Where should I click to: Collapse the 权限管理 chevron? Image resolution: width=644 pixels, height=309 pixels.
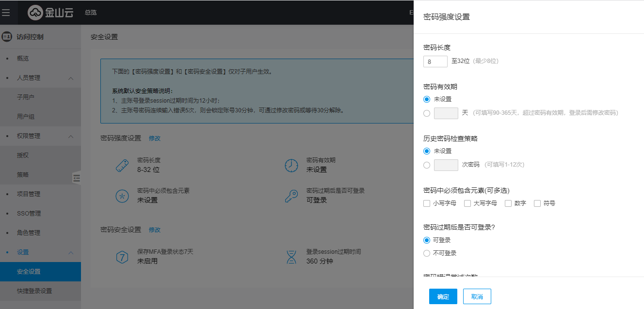[x=71, y=136]
